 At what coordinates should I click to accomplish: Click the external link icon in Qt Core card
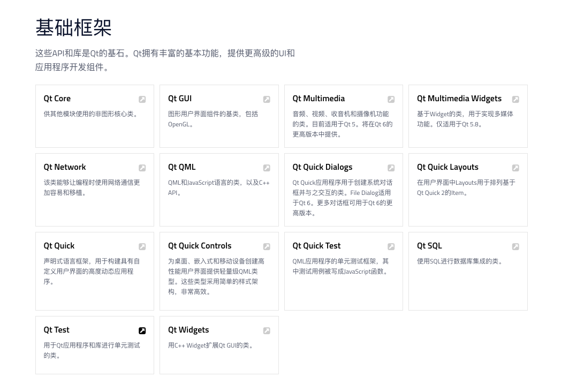point(142,99)
